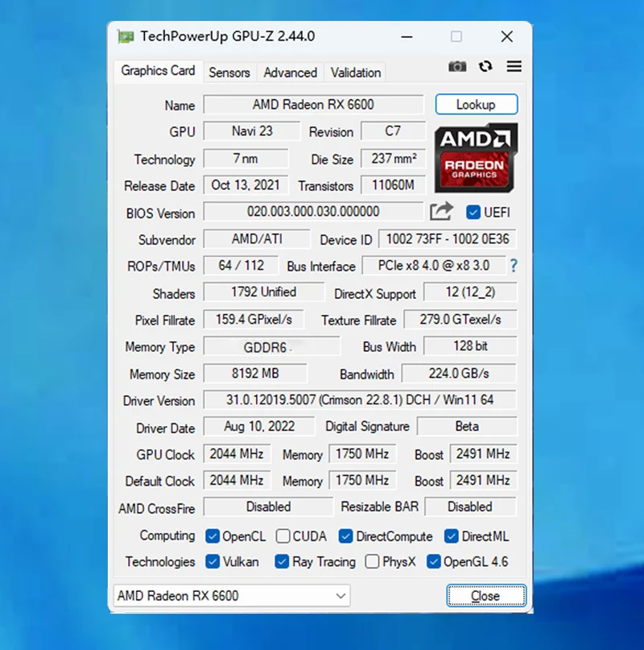The image size is (644, 650).
Task: Click the Driver Version value field
Action: coord(360,400)
